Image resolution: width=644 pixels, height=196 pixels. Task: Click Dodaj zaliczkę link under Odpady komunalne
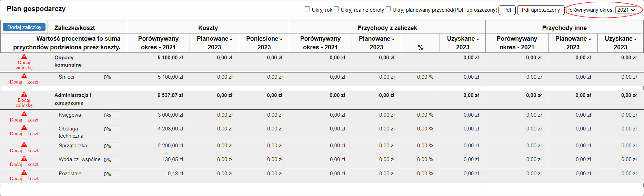(24, 65)
